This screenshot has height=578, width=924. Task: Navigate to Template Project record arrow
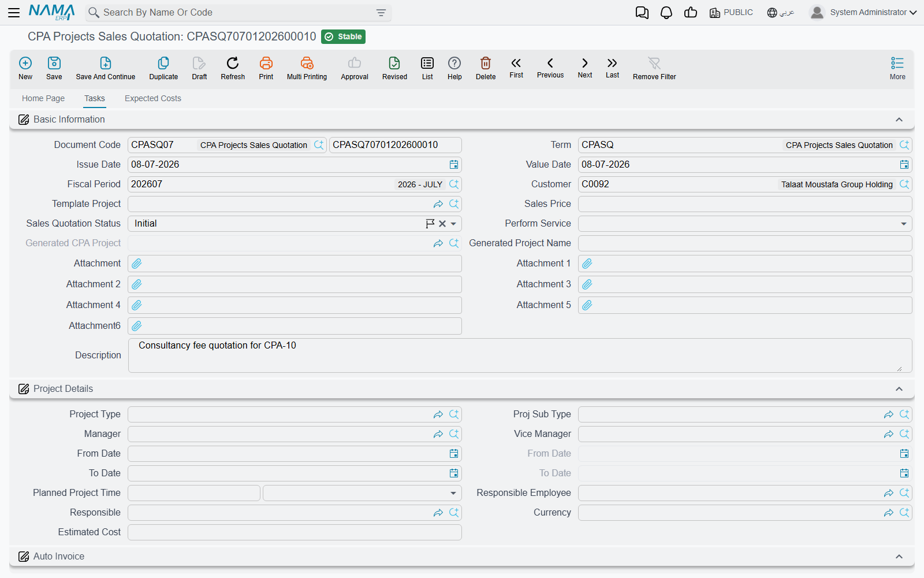coord(438,204)
